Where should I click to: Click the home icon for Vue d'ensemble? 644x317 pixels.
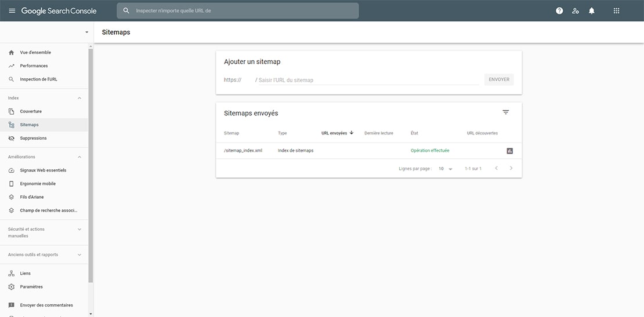click(12, 53)
